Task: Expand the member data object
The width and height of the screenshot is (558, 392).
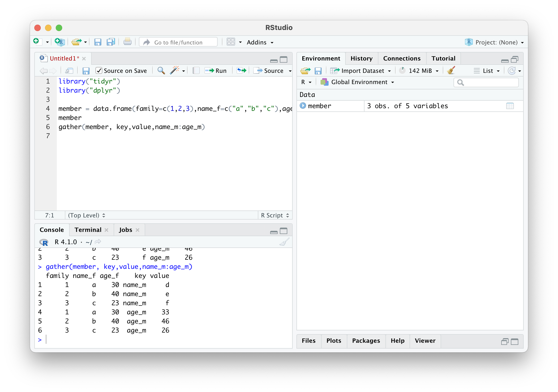Action: 303,106
